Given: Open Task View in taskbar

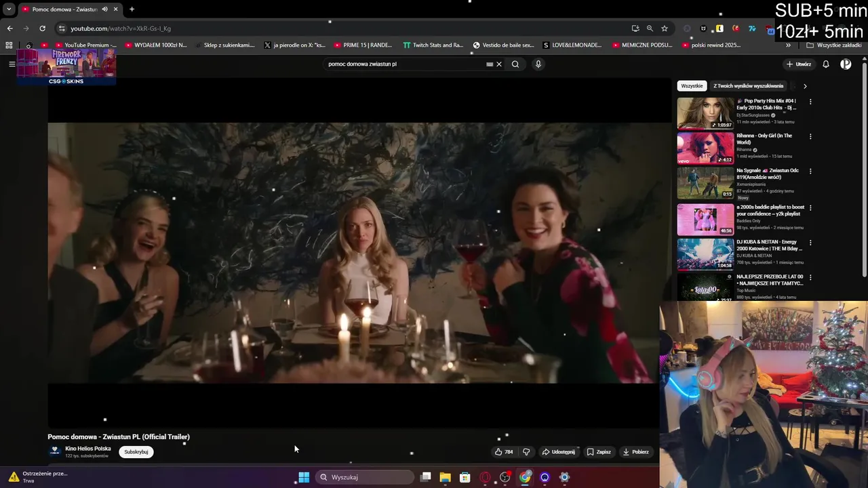Looking at the screenshot, I should (x=426, y=477).
